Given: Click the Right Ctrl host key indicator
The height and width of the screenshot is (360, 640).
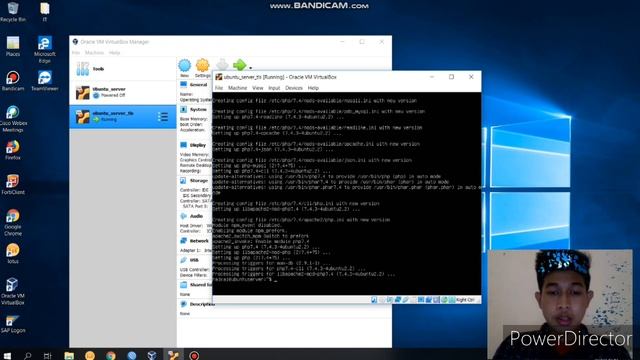Looking at the screenshot, I should pyautogui.click(x=465, y=300).
